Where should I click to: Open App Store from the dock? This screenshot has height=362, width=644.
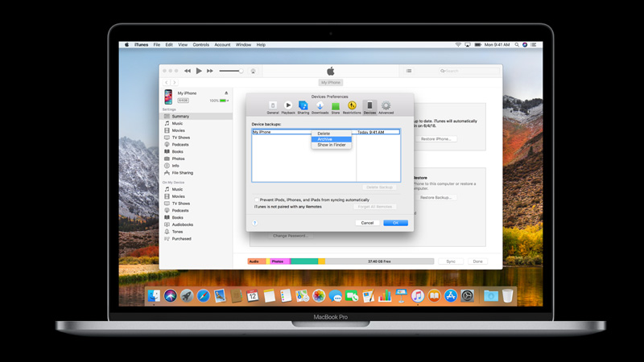(x=451, y=295)
